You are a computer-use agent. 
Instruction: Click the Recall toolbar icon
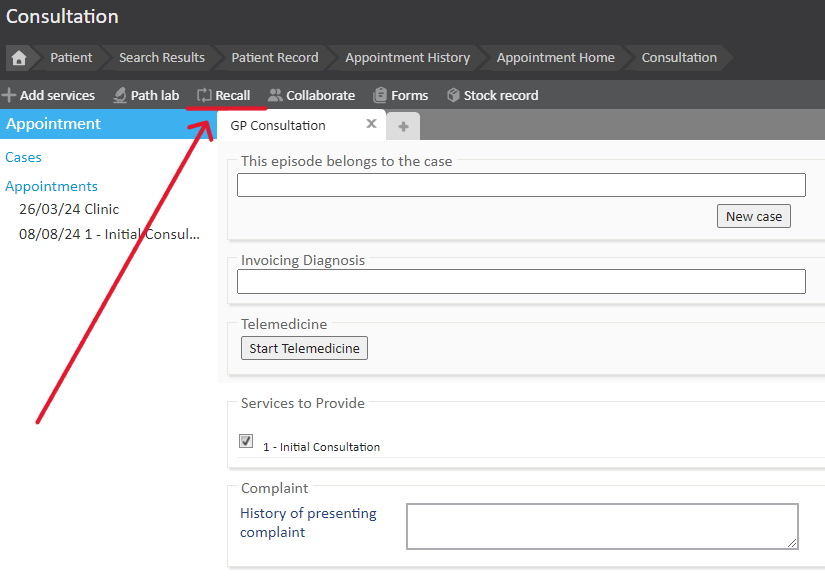pyautogui.click(x=204, y=96)
